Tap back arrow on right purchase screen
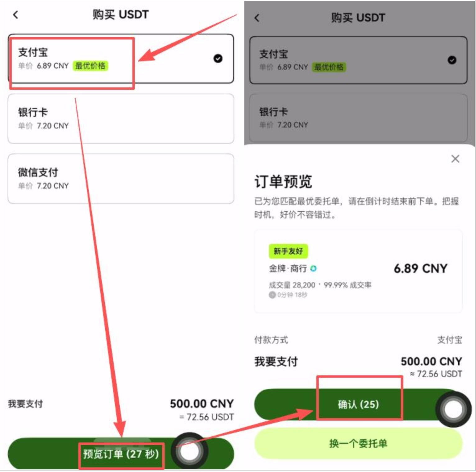476x472 pixels. click(257, 18)
